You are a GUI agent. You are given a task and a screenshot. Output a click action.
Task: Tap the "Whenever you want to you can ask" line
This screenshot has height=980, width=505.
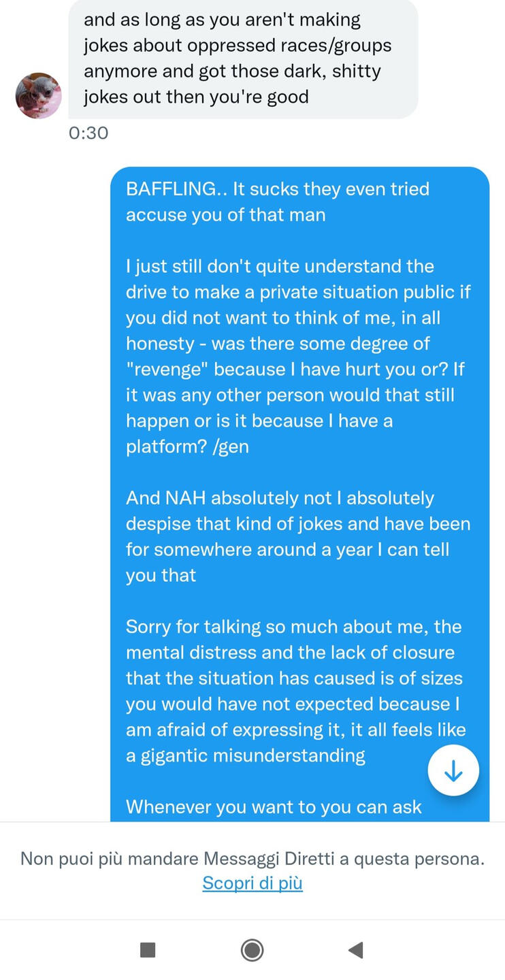pyautogui.click(x=274, y=807)
